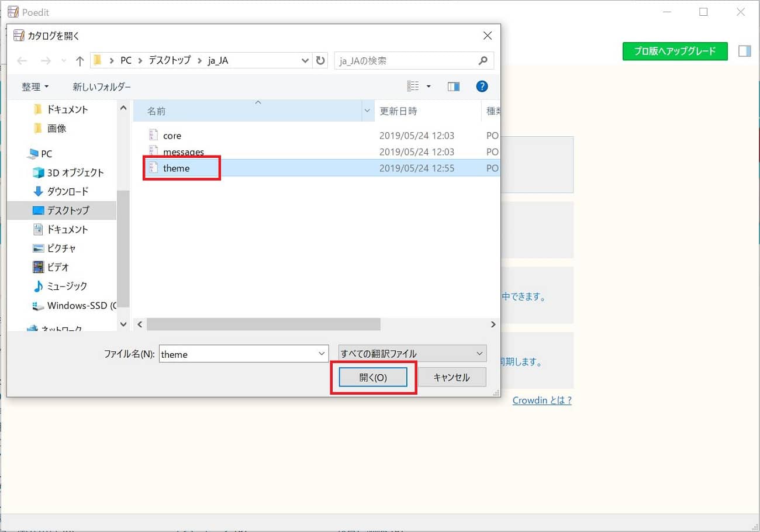
Task: Expand the file type filter dropdown
Action: (479, 354)
